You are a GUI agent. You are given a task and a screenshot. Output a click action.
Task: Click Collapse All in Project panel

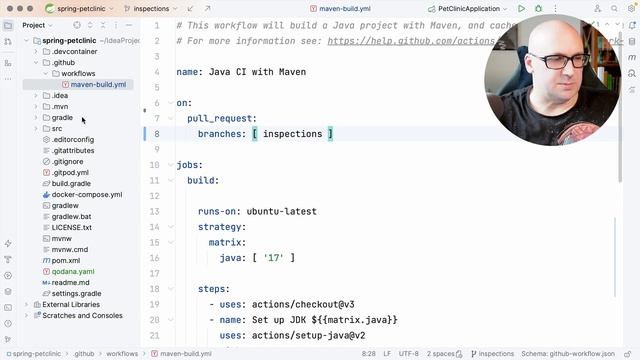point(103,25)
